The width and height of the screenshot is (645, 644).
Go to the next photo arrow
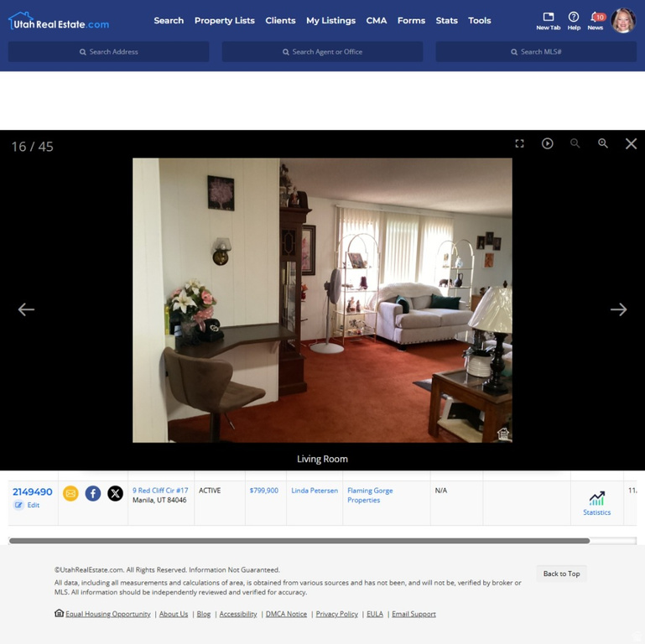[x=618, y=309]
